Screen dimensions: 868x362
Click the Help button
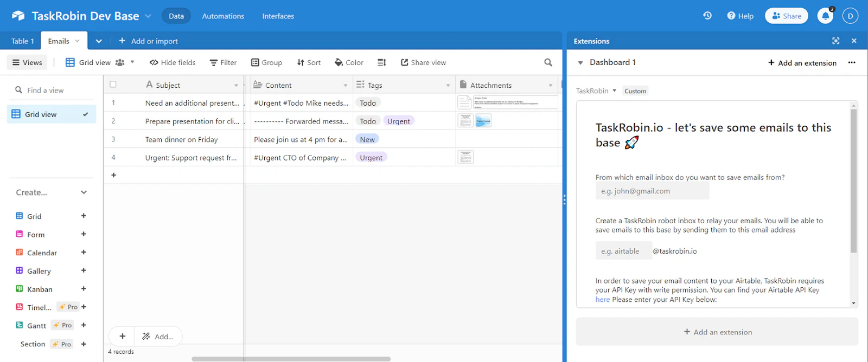(740, 16)
